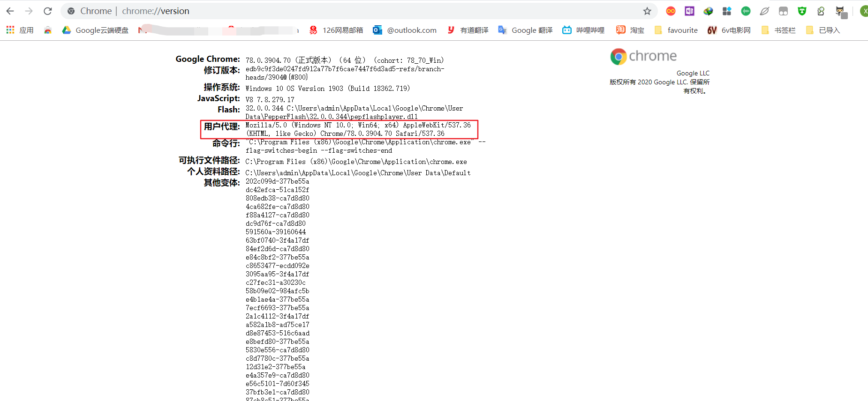The image size is (868, 401).
Task: Open the OneNote Web Clipper extension
Action: click(689, 11)
